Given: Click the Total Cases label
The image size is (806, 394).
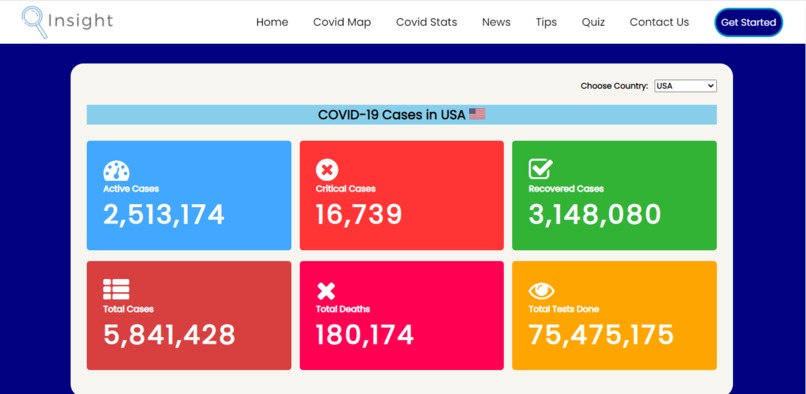Looking at the screenshot, I should pos(129,309).
